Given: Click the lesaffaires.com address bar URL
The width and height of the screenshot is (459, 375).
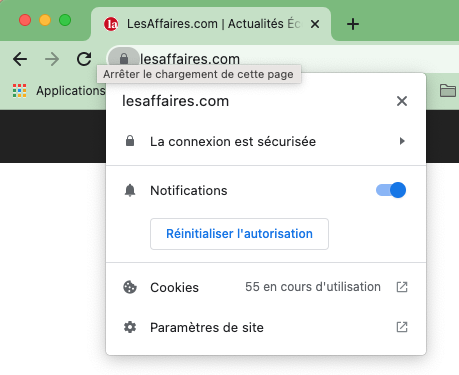Looking at the screenshot, I should tap(190, 59).
